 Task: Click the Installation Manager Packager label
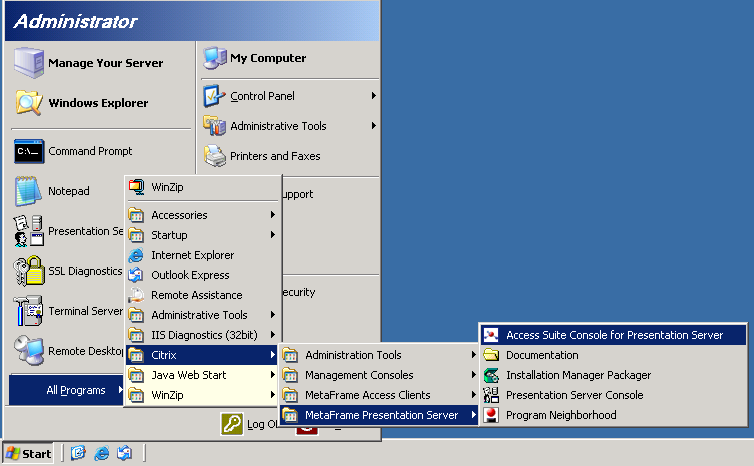click(578, 375)
